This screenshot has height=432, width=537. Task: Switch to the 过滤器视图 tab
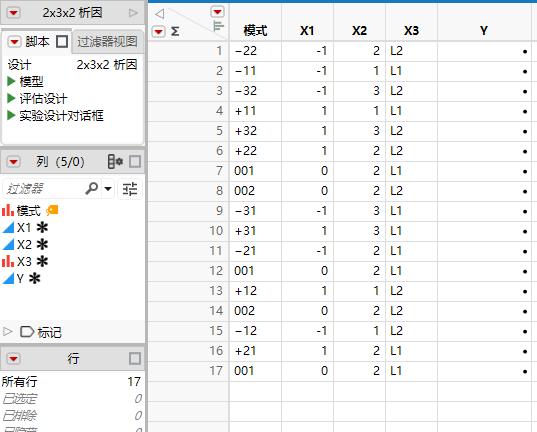(107, 42)
